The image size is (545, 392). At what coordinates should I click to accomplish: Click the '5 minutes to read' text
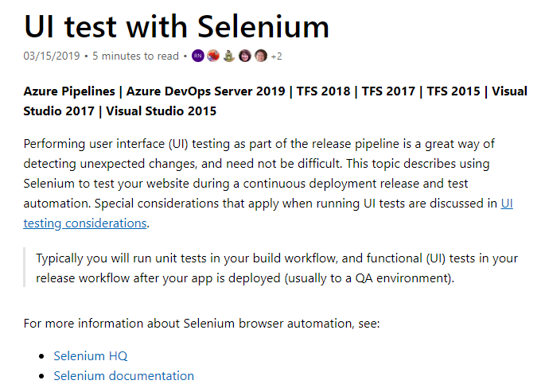(135, 56)
